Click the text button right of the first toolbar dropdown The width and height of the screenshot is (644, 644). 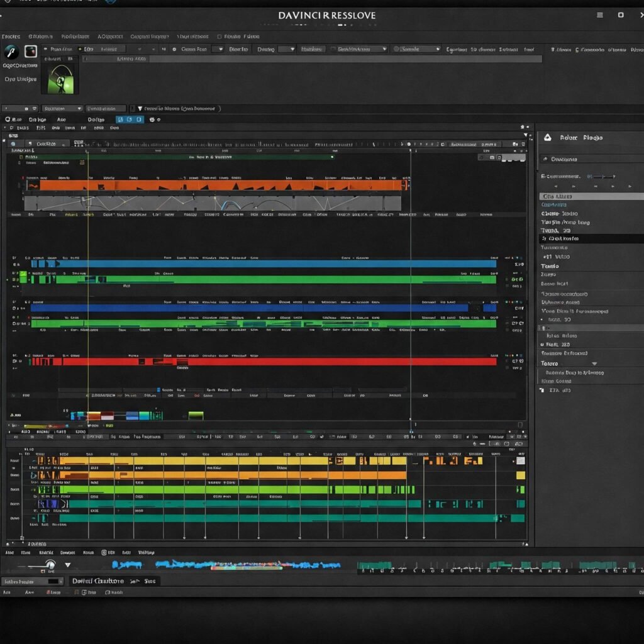(238, 49)
